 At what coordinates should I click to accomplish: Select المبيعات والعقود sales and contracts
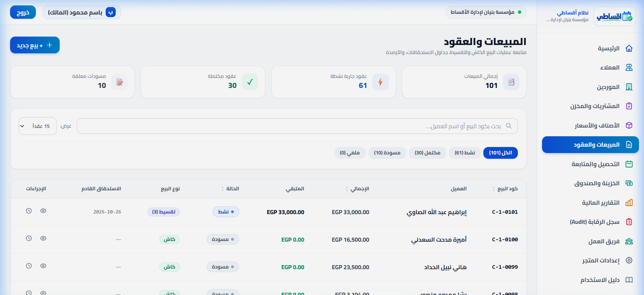pos(590,145)
